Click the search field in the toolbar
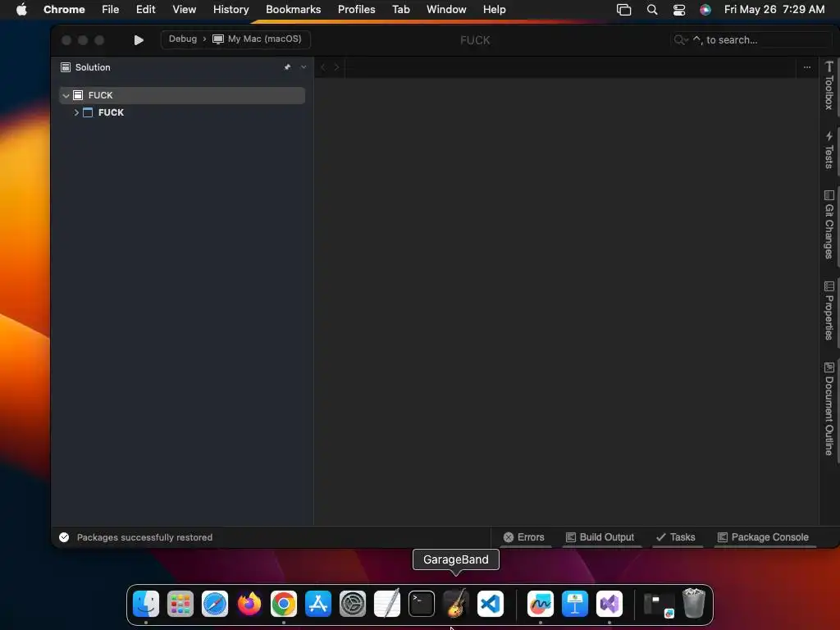The width and height of the screenshot is (840, 630). [750, 40]
